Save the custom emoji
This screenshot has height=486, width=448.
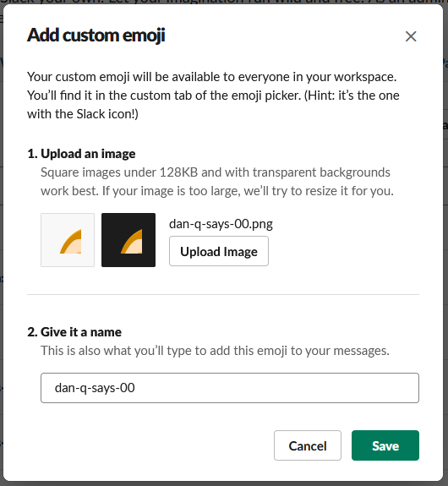click(385, 445)
